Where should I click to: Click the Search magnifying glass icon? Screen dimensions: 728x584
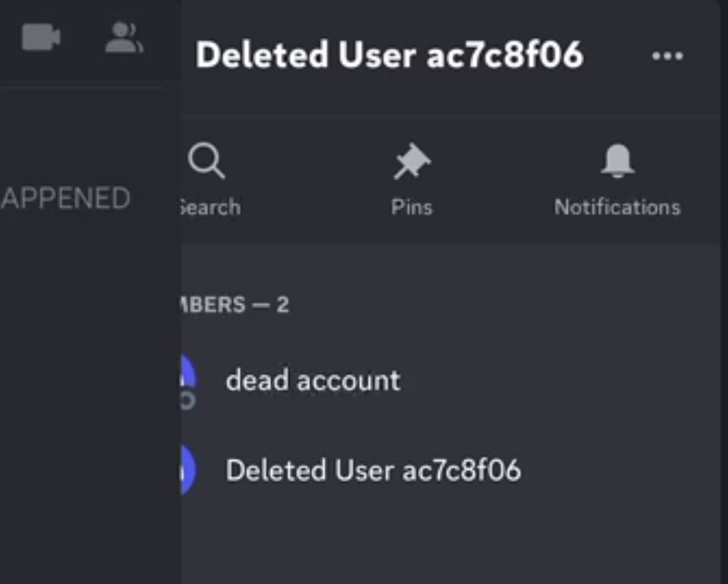(x=207, y=161)
